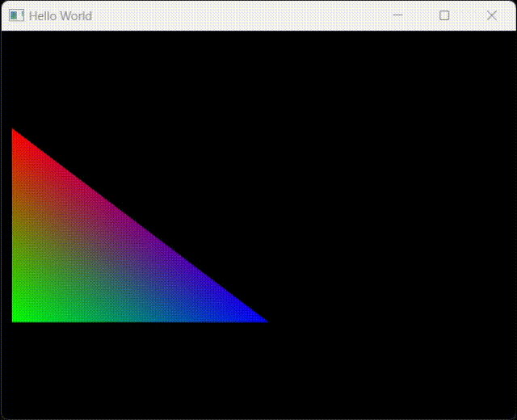Click the Hello World title text
The height and width of the screenshot is (420, 517).
tap(61, 16)
